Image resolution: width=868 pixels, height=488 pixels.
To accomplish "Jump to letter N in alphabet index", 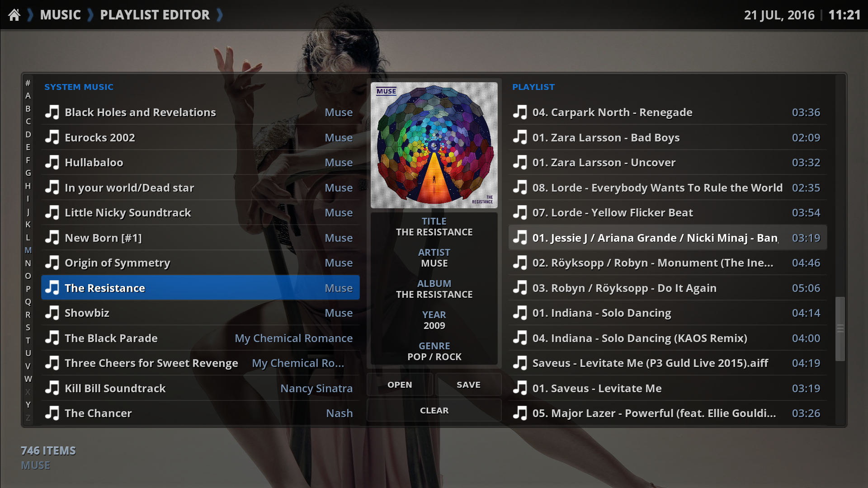I will pos(28,263).
